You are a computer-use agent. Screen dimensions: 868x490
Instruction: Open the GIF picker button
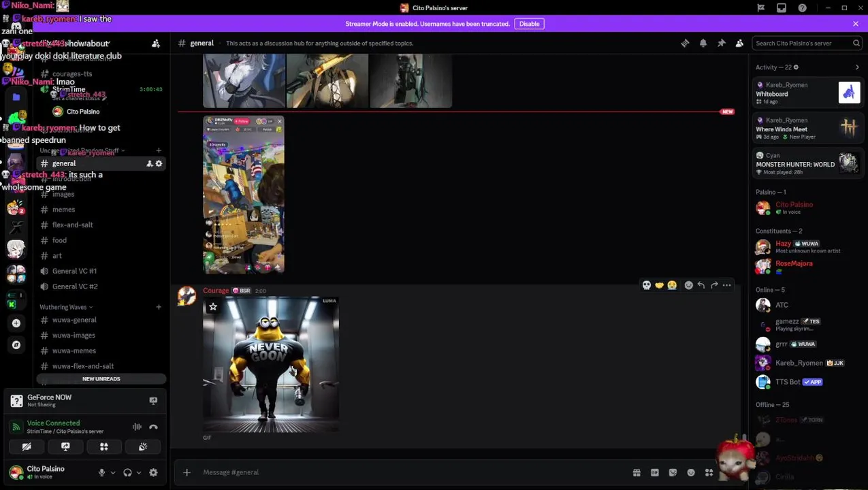tap(655, 472)
